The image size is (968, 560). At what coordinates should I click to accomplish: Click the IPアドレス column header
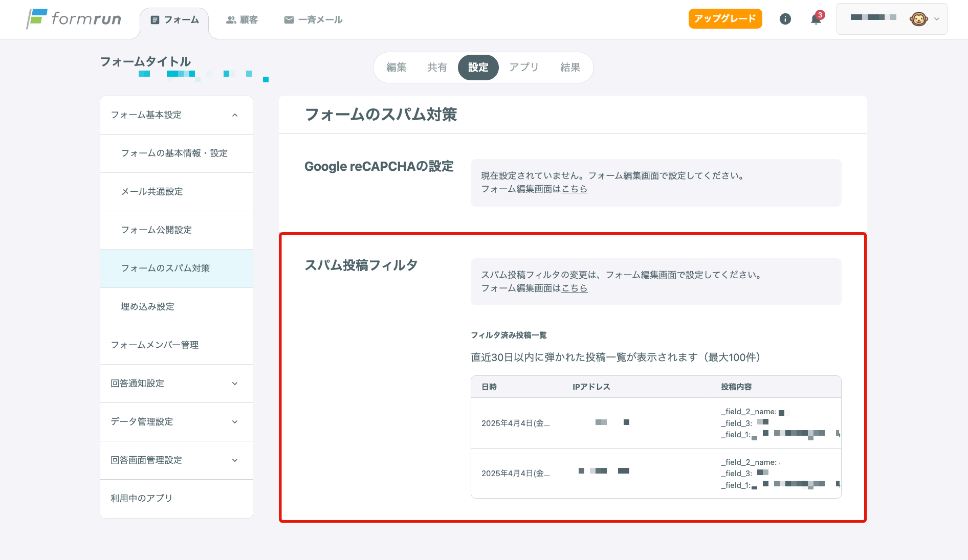click(x=591, y=387)
